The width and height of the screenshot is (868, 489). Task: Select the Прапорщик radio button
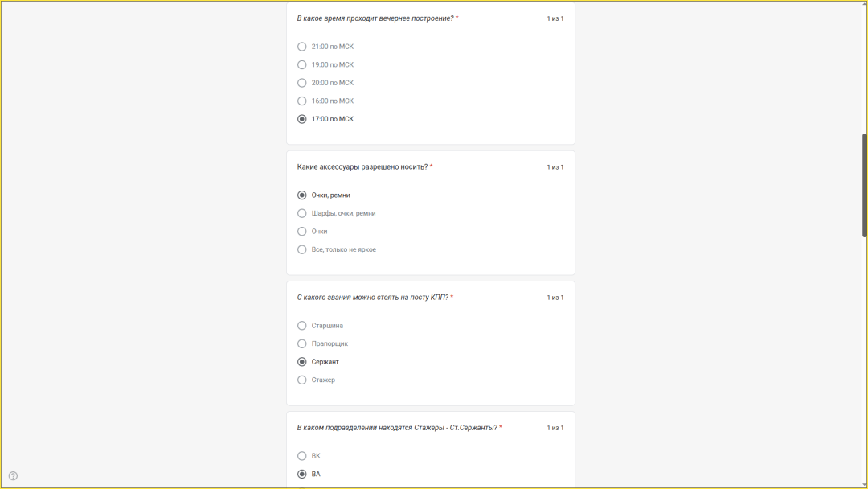click(x=302, y=344)
